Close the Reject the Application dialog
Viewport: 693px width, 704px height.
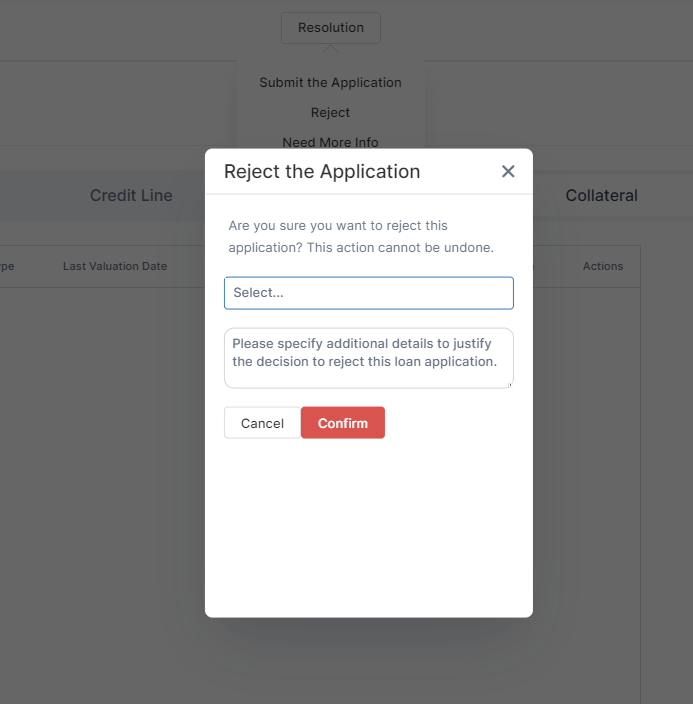[x=508, y=172]
